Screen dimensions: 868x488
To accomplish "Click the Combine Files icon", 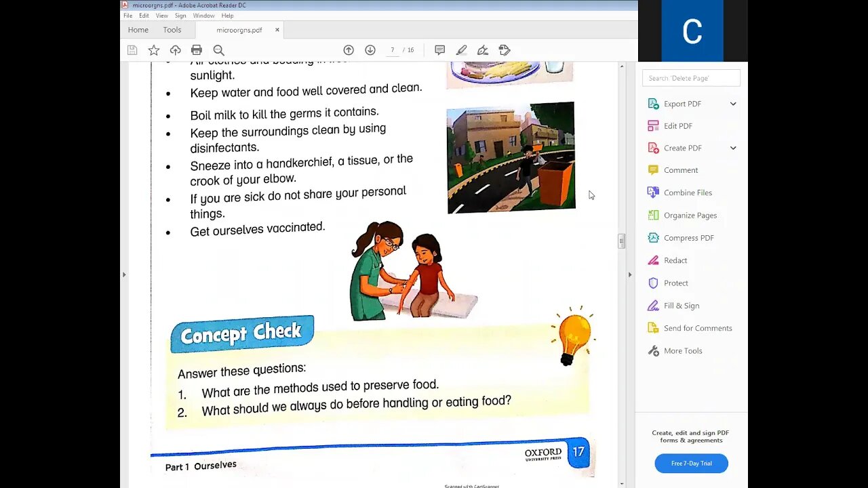I will tap(653, 192).
